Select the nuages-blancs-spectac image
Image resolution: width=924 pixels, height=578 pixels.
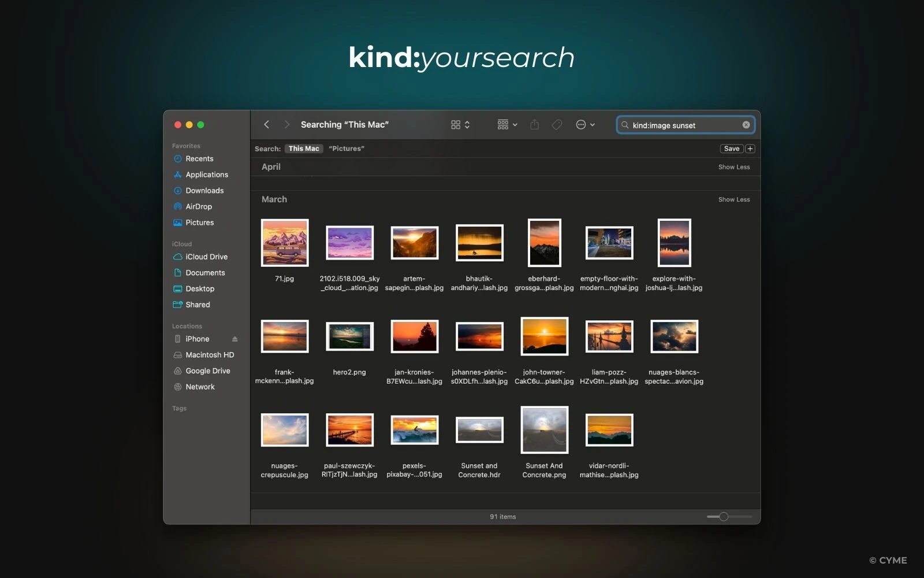[675, 336]
